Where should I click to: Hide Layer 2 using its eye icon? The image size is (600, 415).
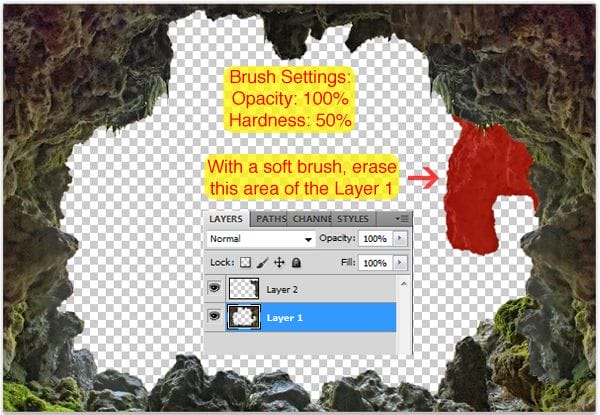coord(215,290)
